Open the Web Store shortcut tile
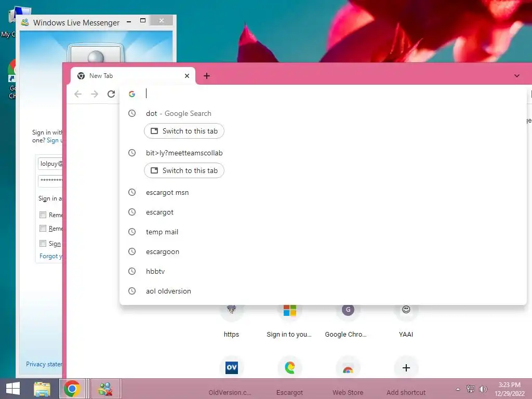The height and width of the screenshot is (399, 532). (x=348, y=377)
